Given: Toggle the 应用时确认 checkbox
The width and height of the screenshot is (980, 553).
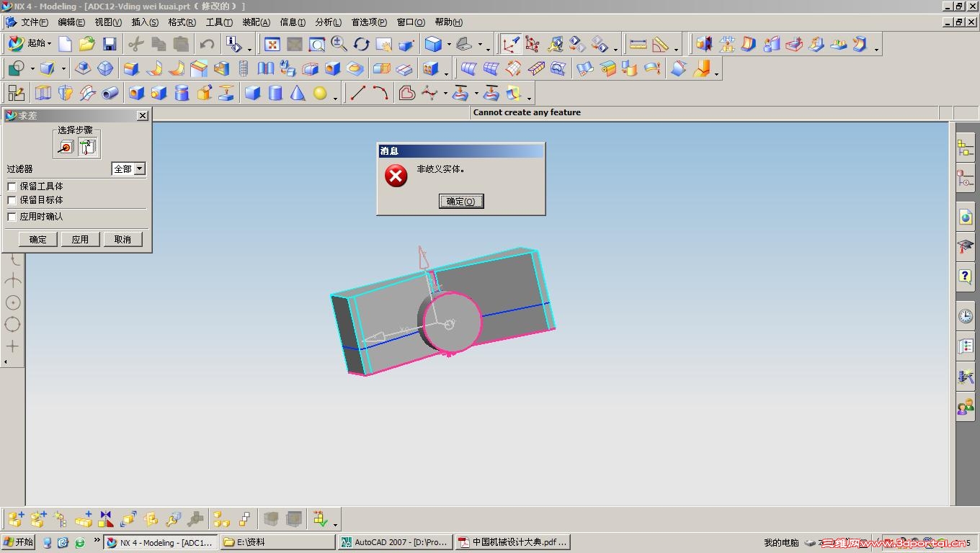Looking at the screenshot, I should click(x=12, y=217).
